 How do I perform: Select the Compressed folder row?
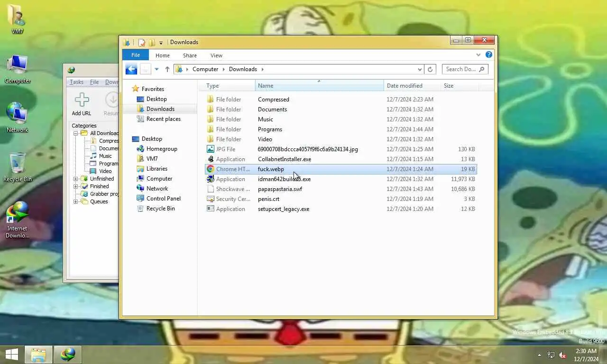click(x=340, y=100)
